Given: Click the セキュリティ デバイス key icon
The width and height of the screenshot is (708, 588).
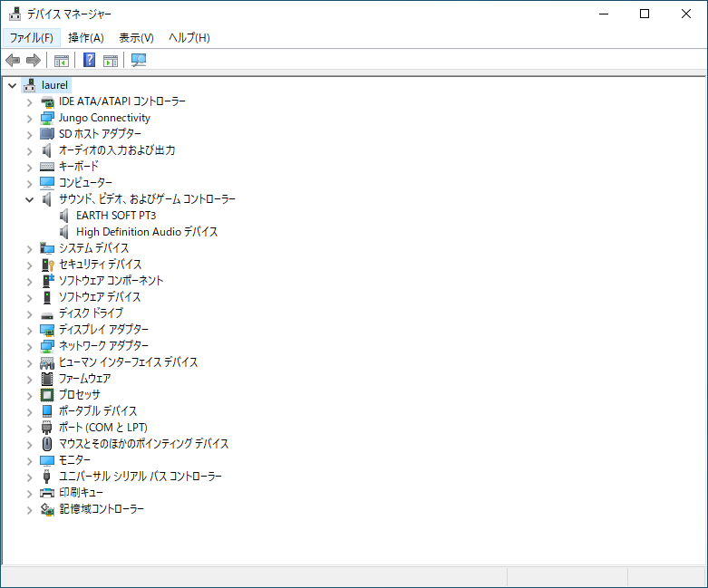Looking at the screenshot, I should click(x=47, y=265).
